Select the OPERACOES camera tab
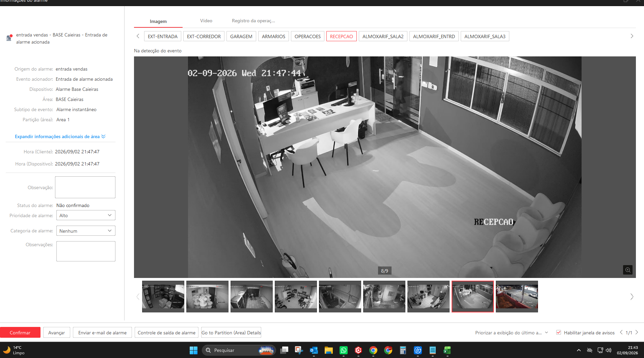This screenshot has height=358, width=644. tap(308, 36)
